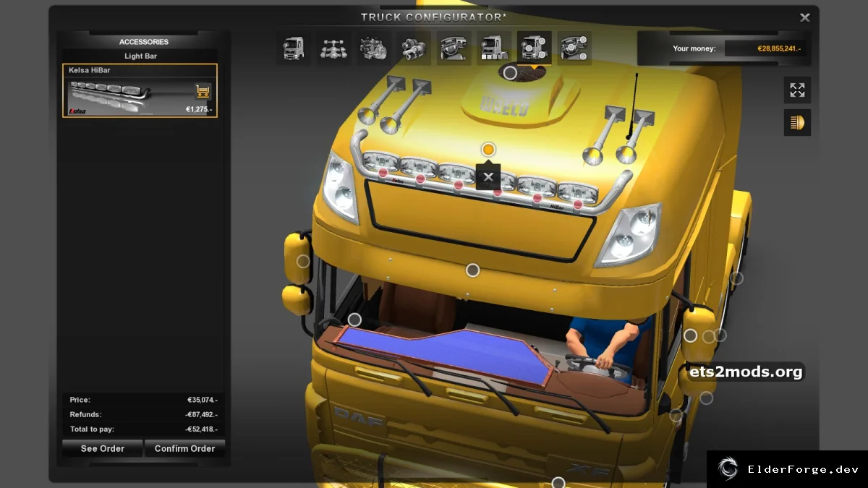Image resolution: width=868 pixels, height=488 pixels.
Task: Select the left mirror accessory slot marker
Action: point(303,261)
